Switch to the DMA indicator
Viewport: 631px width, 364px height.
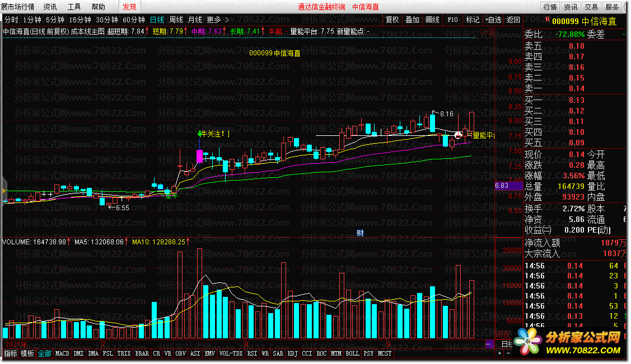(93, 353)
